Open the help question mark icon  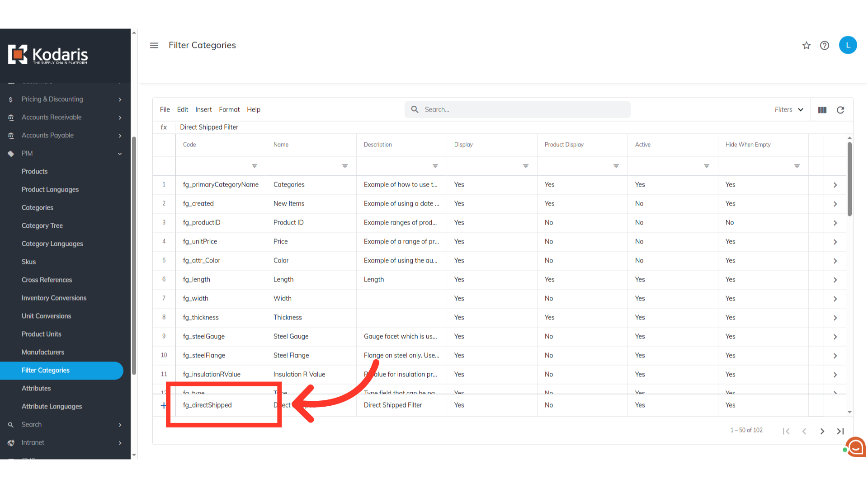click(x=825, y=46)
